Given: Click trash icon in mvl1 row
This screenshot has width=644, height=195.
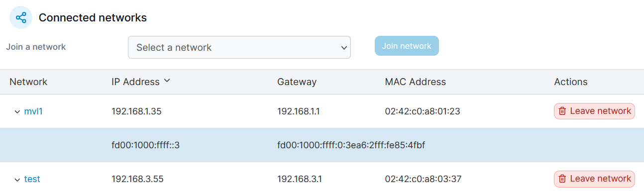Looking at the screenshot, I should pos(562,111).
